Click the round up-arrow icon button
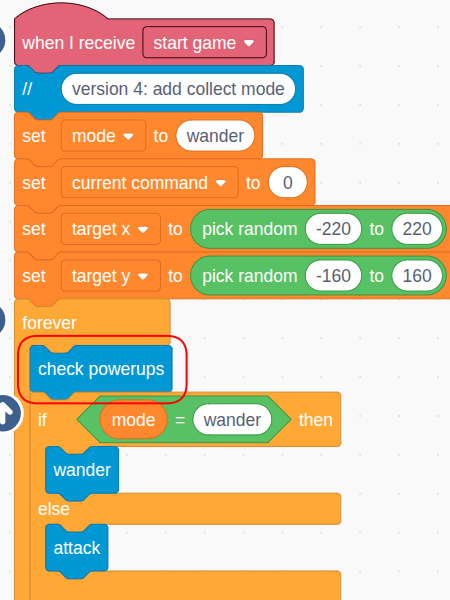This screenshot has height=600, width=450. tap(7, 413)
